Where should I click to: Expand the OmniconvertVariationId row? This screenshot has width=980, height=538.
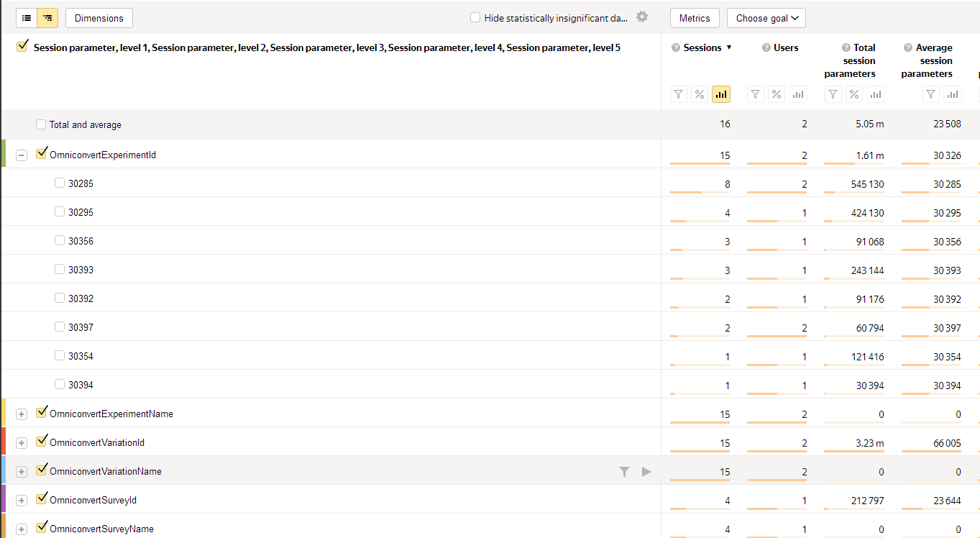(22, 443)
